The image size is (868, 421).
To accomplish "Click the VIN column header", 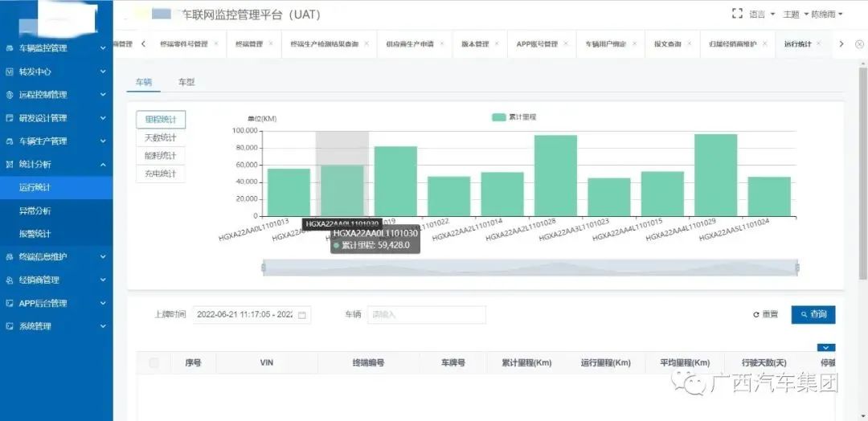I will (x=267, y=363).
